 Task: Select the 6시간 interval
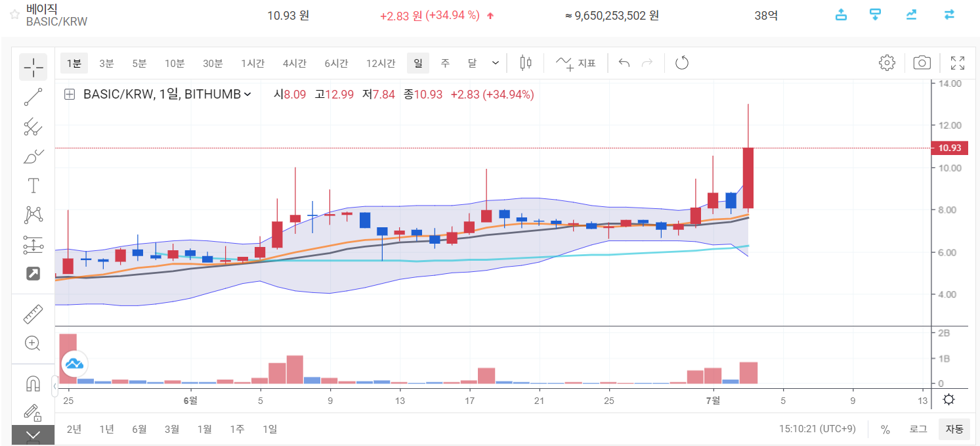[x=336, y=63]
